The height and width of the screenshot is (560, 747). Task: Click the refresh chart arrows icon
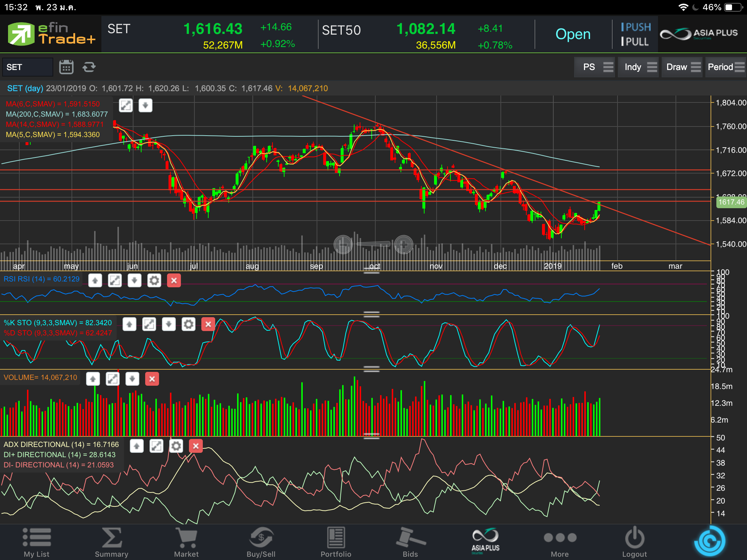pyautogui.click(x=89, y=67)
